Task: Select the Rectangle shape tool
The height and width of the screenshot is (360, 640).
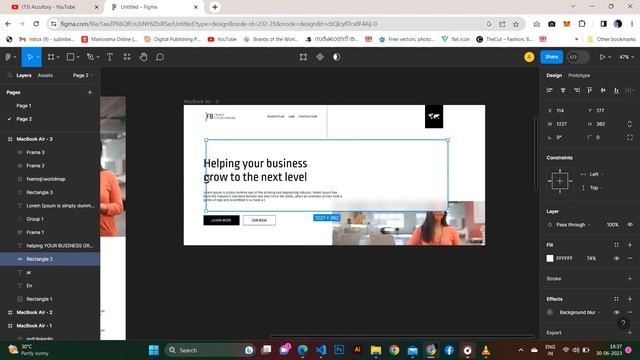Action: (x=70, y=57)
